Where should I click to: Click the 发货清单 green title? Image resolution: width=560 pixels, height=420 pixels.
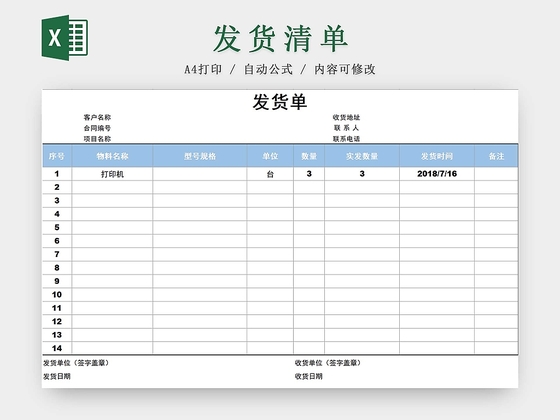pyautogui.click(x=280, y=39)
